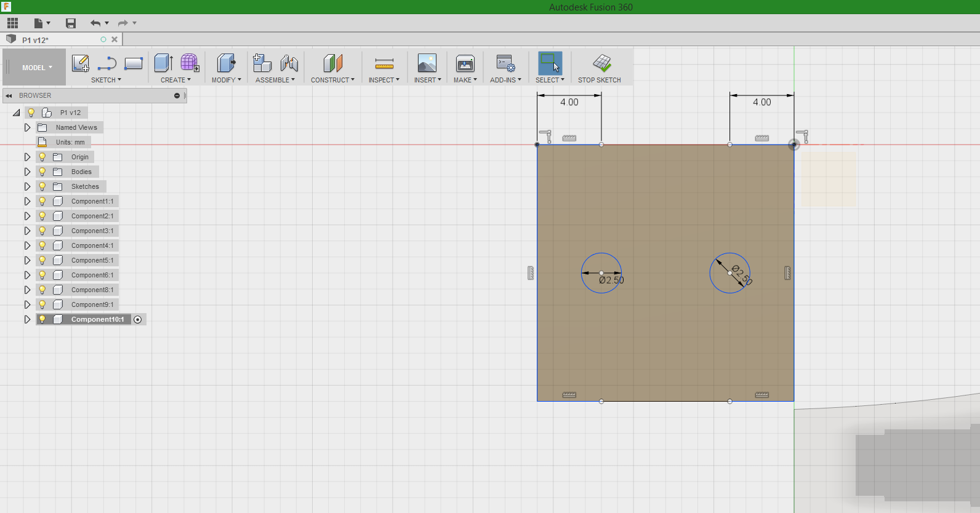Viewport: 980px width, 513px height.
Task: Click the left circle Ø2.50 dimension
Action: 611,280
